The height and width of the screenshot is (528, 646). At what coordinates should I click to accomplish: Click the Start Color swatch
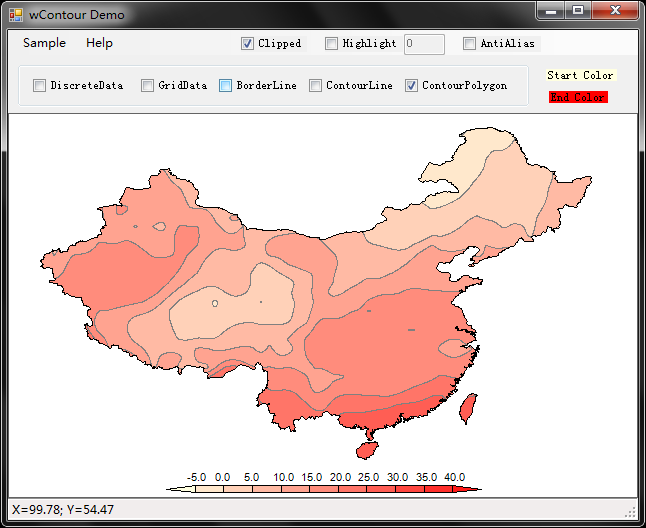click(580, 75)
